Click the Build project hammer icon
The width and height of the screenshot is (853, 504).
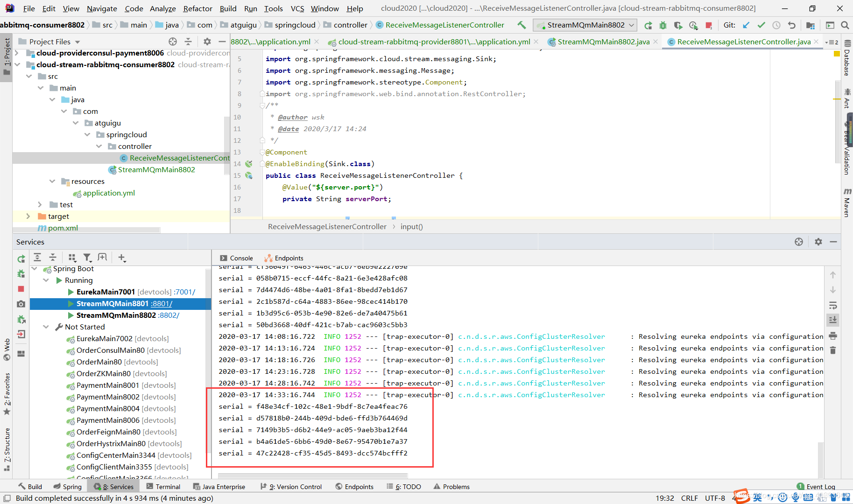click(522, 25)
